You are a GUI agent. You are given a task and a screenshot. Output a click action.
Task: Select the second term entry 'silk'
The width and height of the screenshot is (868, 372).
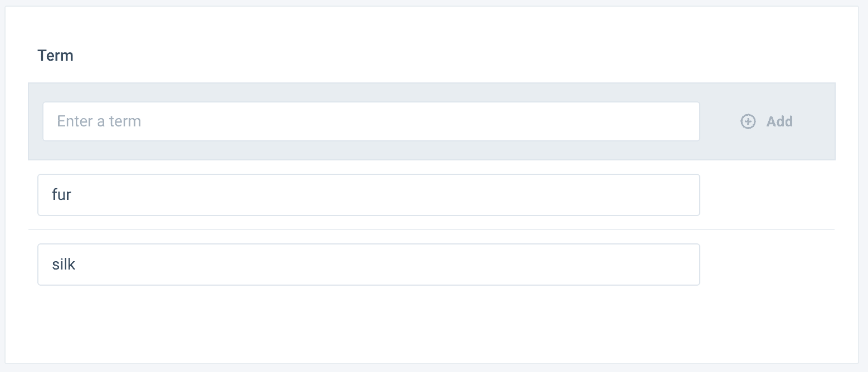coord(369,265)
